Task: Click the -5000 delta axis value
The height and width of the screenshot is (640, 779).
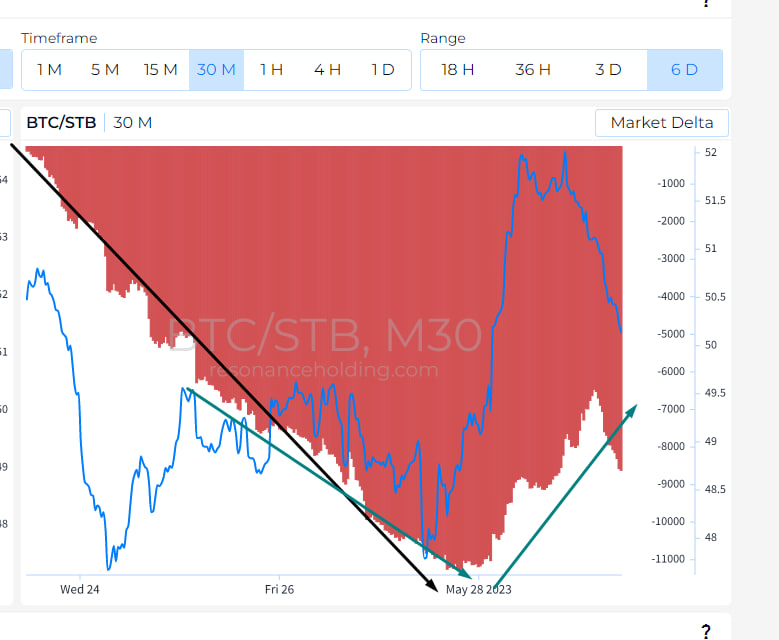Action: pyautogui.click(x=671, y=334)
